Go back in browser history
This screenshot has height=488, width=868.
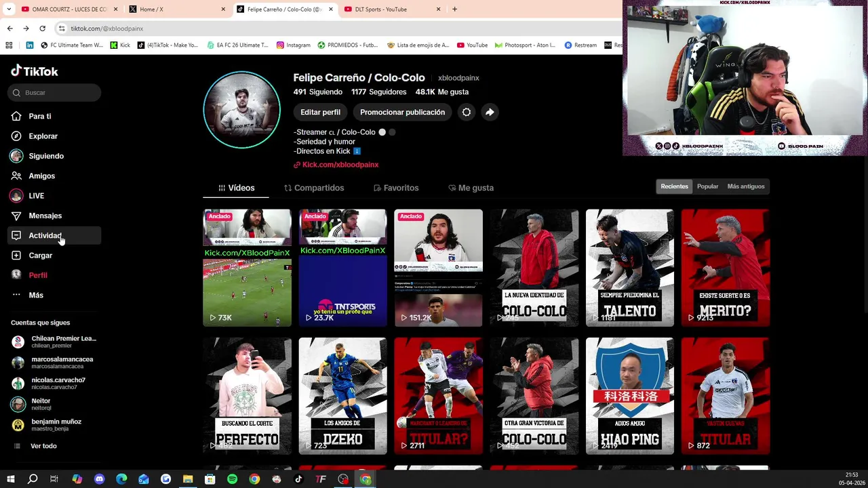tap(9, 28)
